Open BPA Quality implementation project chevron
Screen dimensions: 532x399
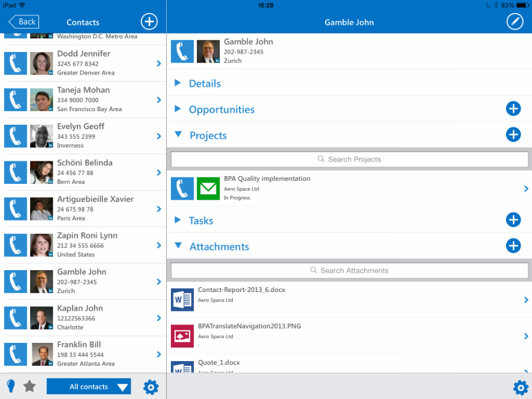[x=526, y=189]
